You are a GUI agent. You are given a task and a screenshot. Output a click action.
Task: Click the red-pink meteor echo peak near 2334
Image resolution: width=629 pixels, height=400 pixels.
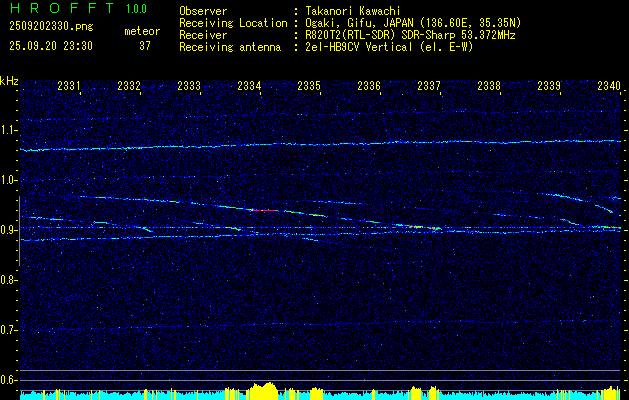(x=264, y=210)
